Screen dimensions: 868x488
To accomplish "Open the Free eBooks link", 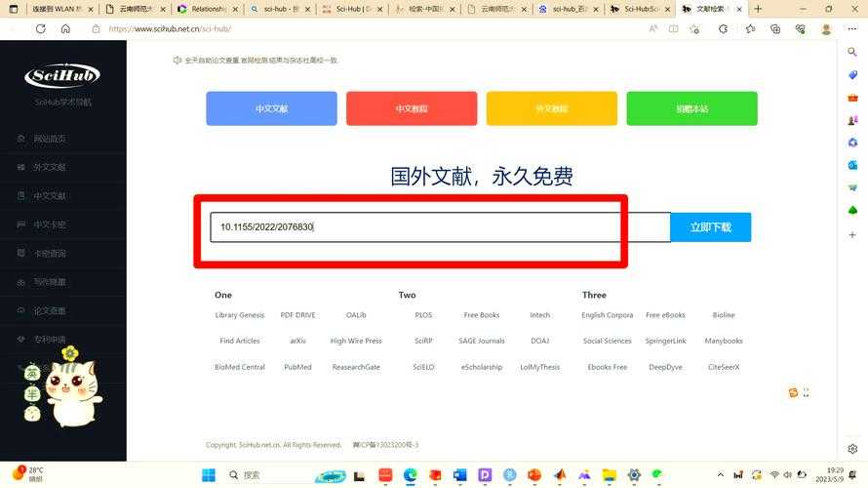I will pyautogui.click(x=665, y=315).
